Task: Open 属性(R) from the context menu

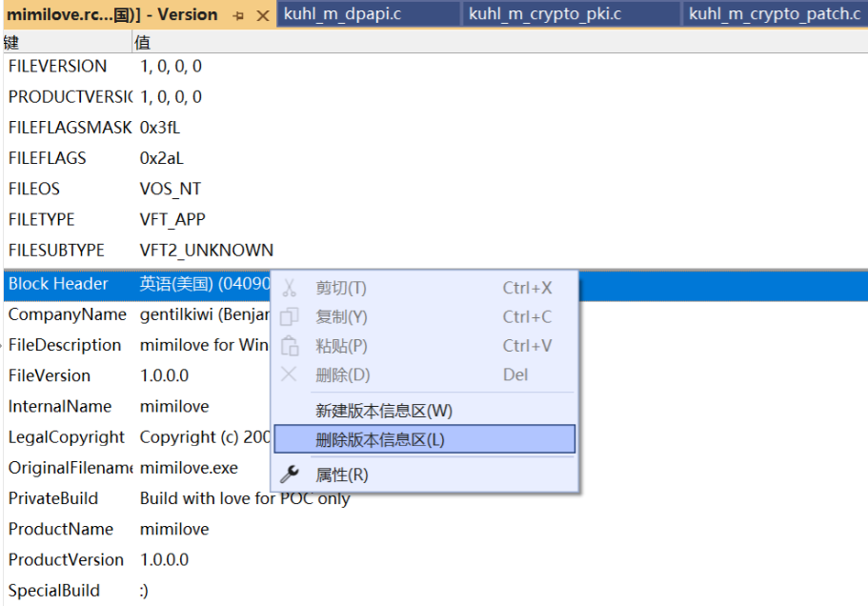Action: pos(425,475)
